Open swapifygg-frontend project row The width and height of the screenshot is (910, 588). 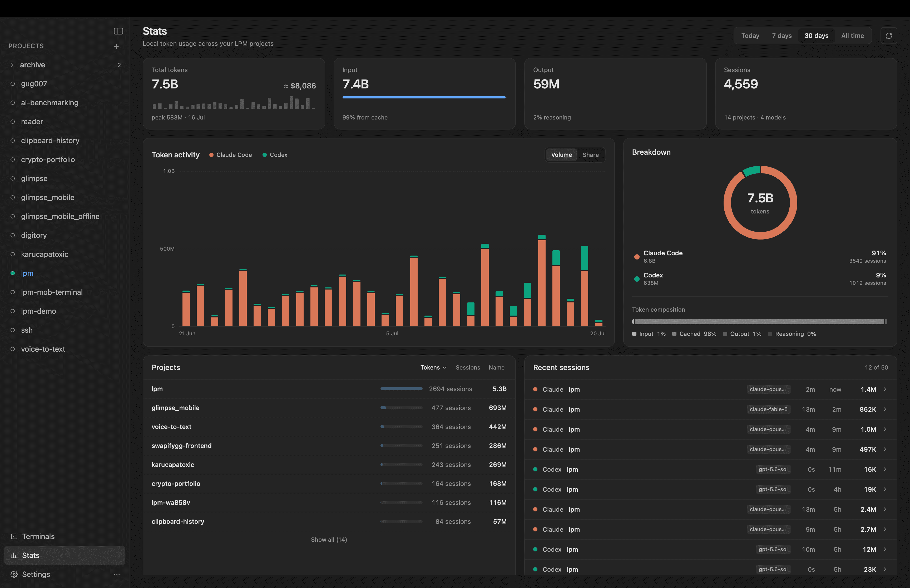[329, 446]
